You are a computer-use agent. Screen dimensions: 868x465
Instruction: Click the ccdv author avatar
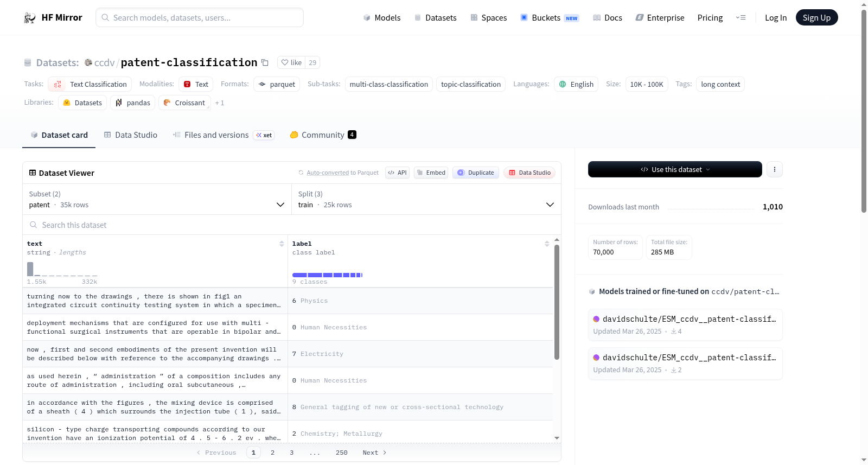pos(88,62)
